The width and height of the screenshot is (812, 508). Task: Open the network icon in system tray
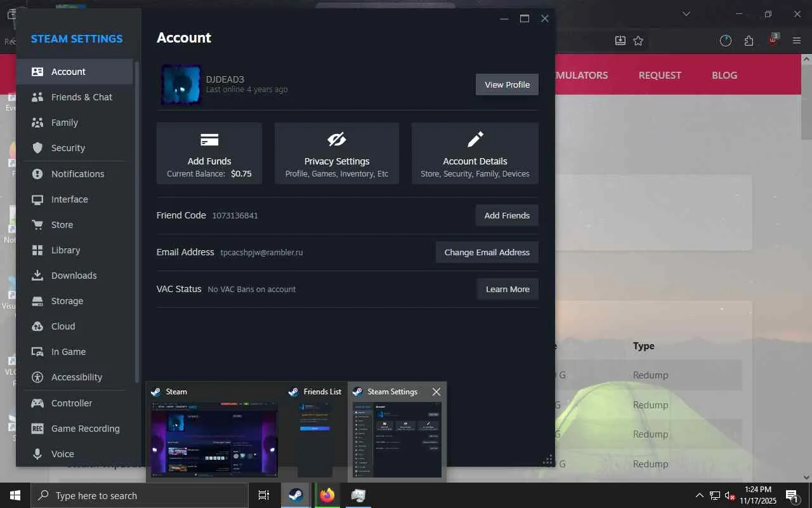[715, 495]
